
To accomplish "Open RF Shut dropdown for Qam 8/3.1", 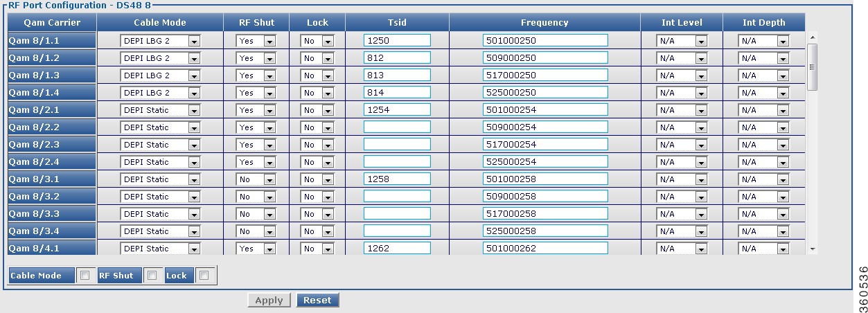I will point(256,179).
